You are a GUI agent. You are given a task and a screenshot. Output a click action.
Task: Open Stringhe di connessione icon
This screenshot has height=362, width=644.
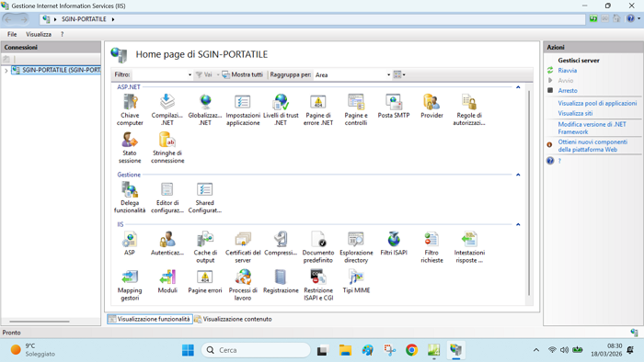pyautogui.click(x=167, y=148)
